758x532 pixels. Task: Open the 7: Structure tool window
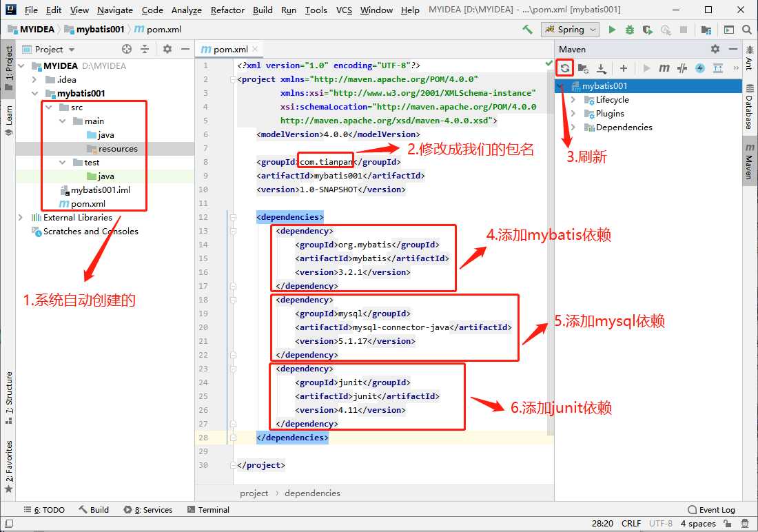click(9, 398)
